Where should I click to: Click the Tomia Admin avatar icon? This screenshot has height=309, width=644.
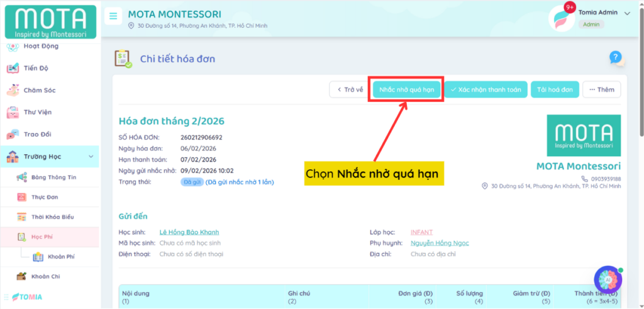(561, 18)
